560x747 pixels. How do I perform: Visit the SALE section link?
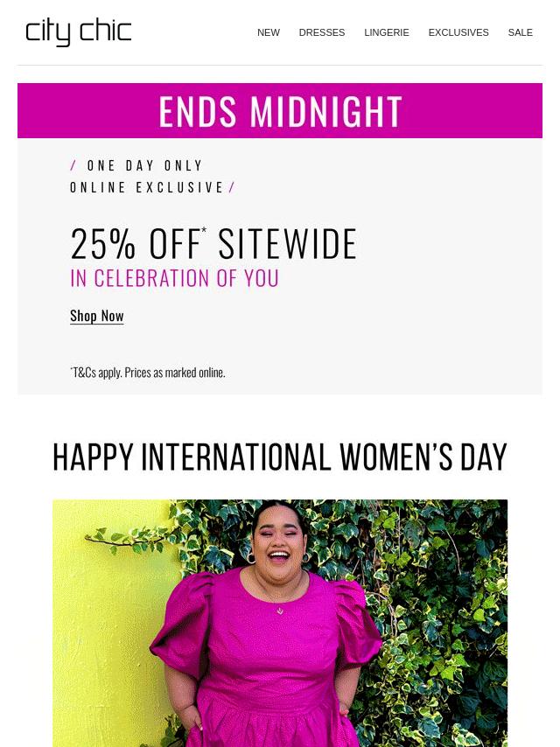point(520,32)
